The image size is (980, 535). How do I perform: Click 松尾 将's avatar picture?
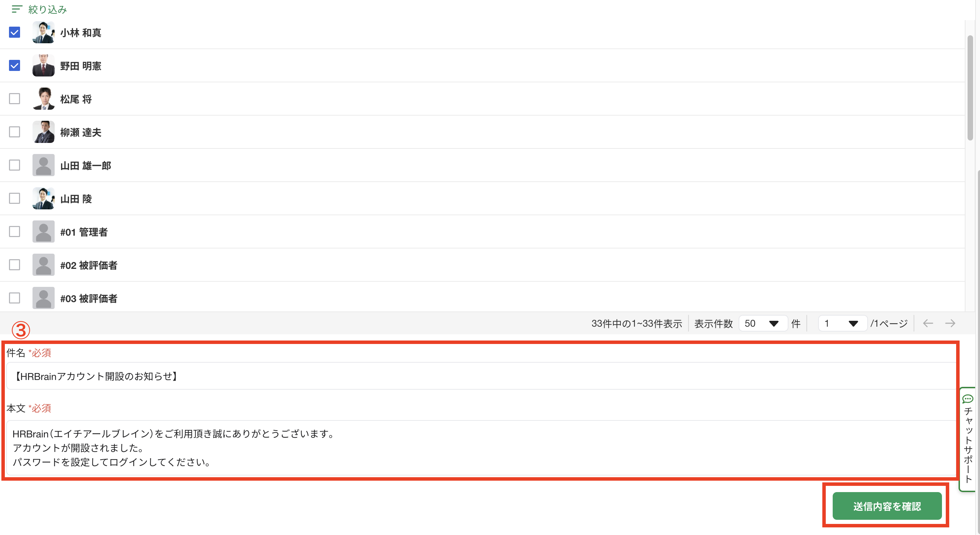[x=43, y=99]
